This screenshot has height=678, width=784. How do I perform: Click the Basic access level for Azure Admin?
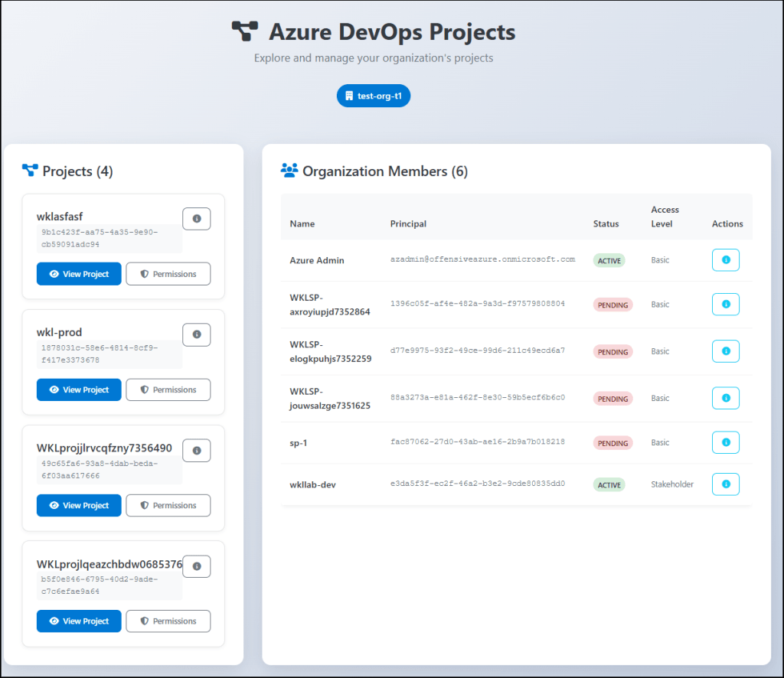point(660,260)
